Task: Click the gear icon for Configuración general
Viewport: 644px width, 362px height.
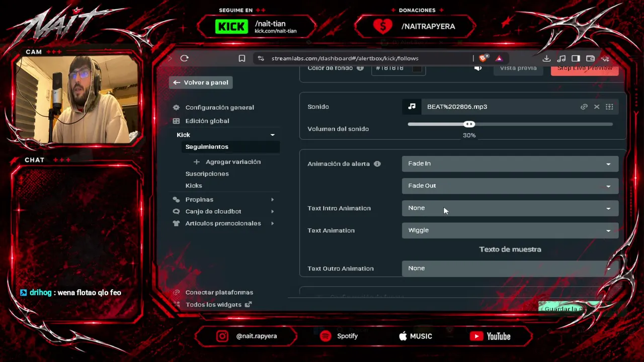Action: coord(176,108)
